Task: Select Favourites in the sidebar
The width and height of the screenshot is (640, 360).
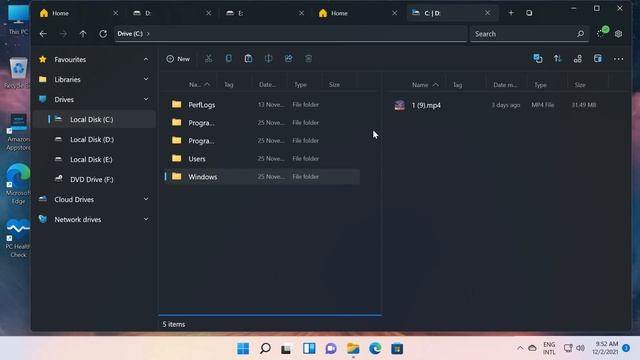Action: point(94,60)
